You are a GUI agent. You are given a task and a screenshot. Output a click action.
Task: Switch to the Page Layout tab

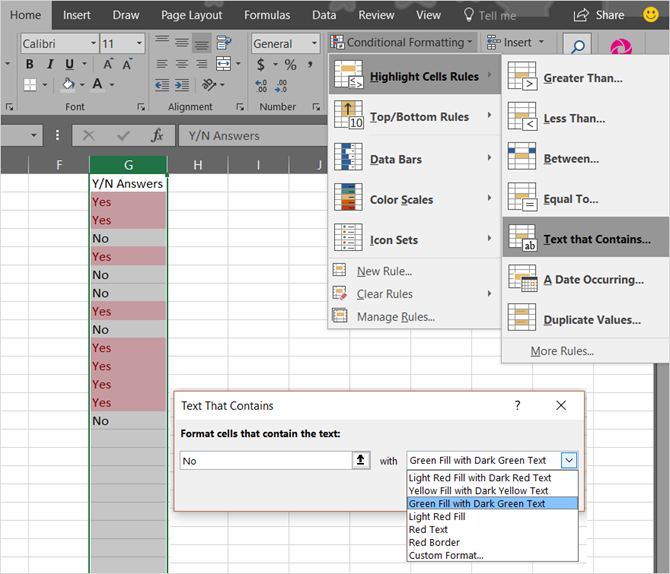click(191, 15)
